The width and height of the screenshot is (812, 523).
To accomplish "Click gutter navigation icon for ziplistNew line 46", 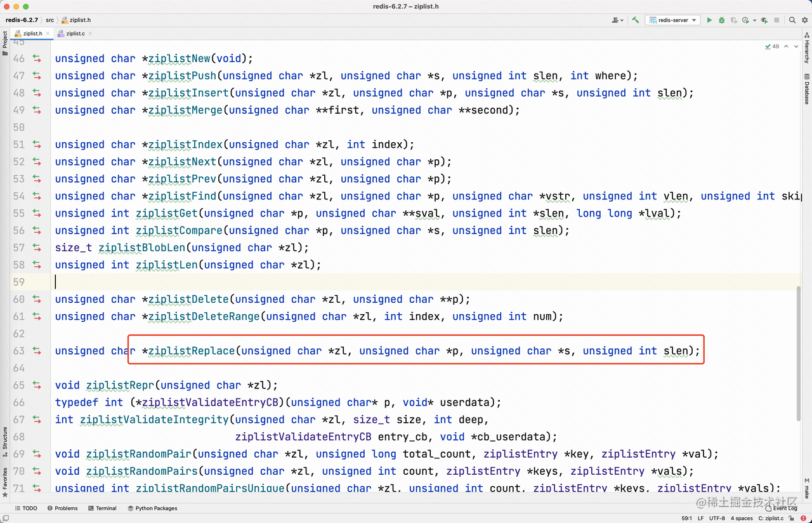I will coord(37,58).
